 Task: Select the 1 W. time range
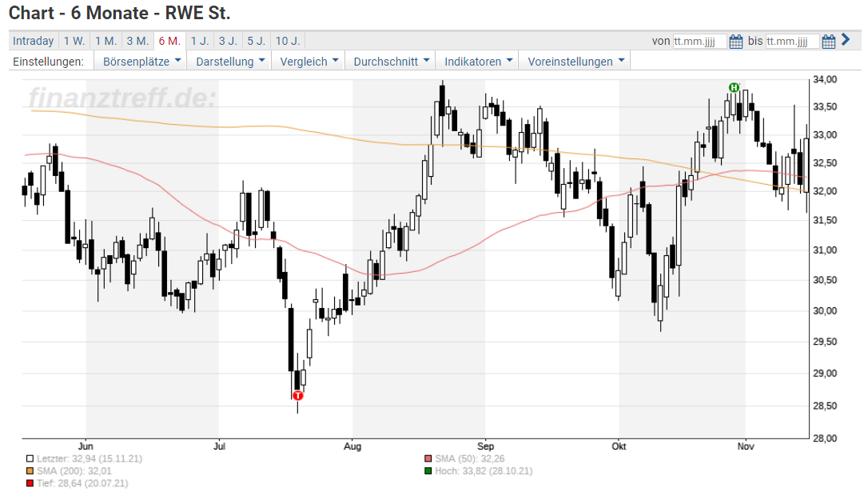(x=74, y=41)
